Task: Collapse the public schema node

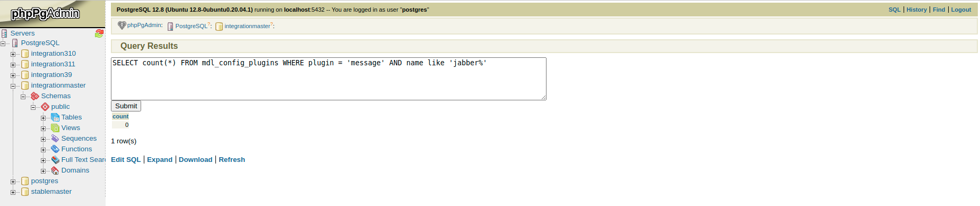Action: (33, 107)
